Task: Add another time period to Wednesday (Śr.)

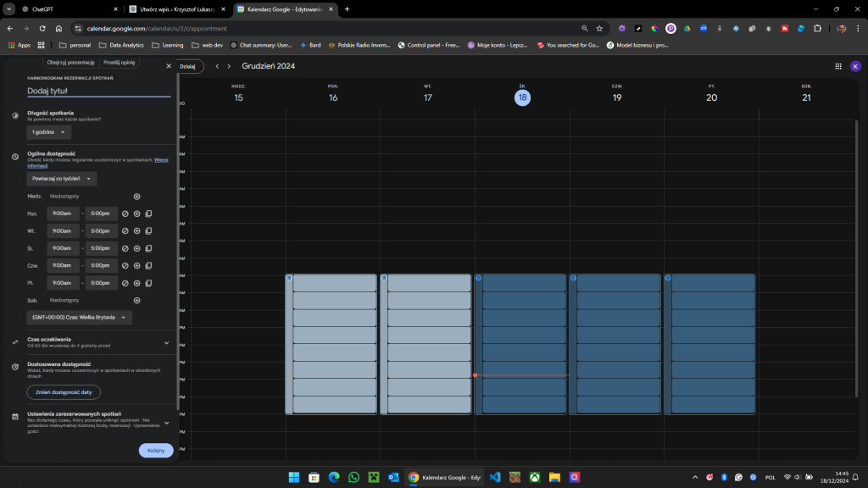Action: coord(136,248)
